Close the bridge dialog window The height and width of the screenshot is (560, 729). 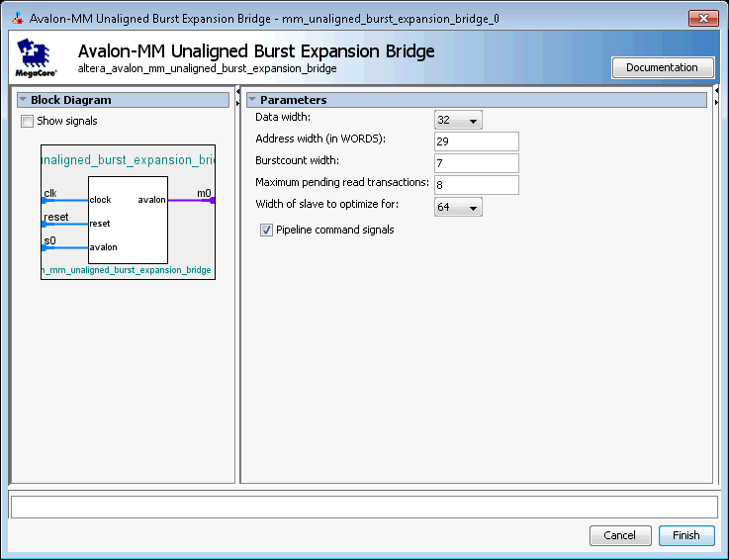(703, 19)
